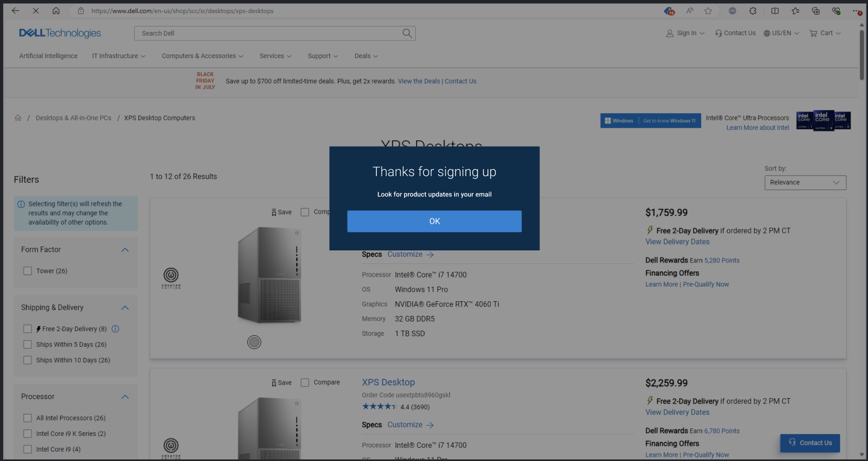Open browser settings and more menu

point(857,10)
